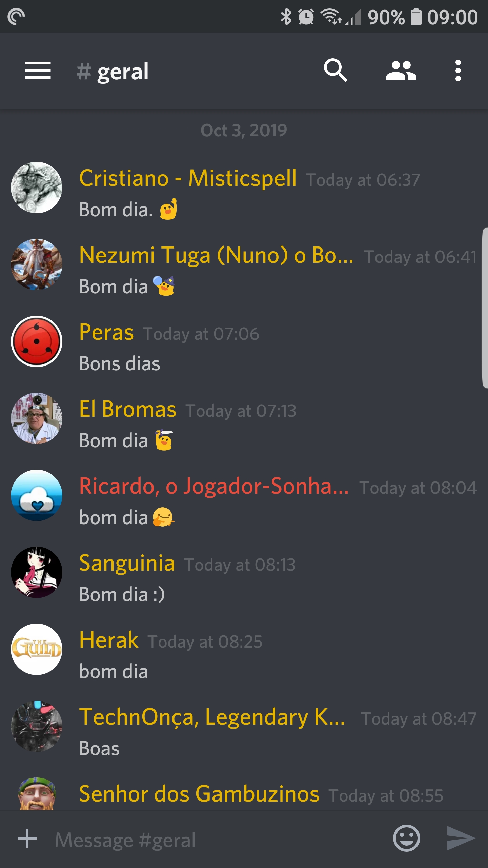Show the members list icon
This screenshot has width=488, height=868.
tap(401, 71)
